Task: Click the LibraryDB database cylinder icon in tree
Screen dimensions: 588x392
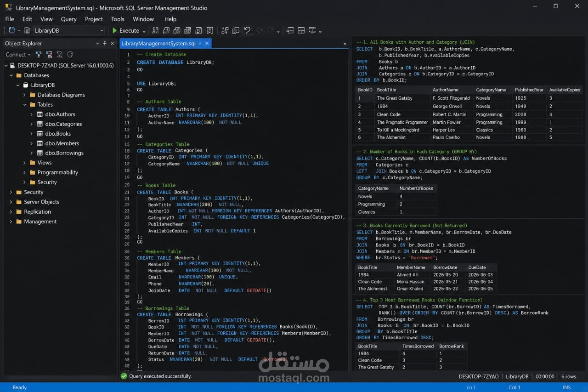Action: (x=26, y=85)
